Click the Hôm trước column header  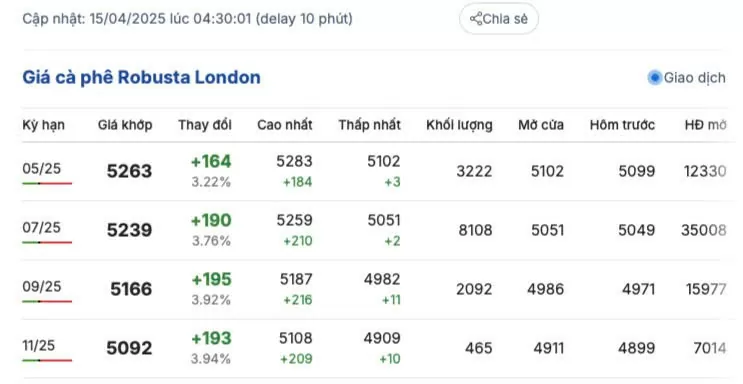622,125
